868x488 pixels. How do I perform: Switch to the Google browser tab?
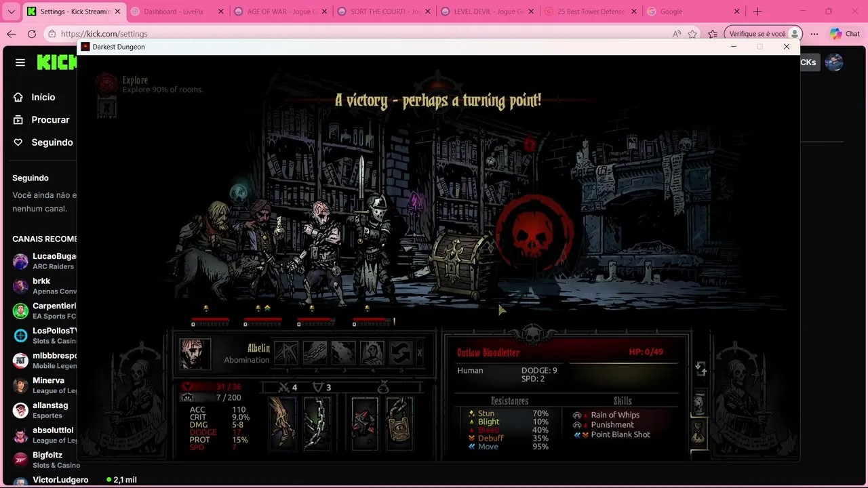pos(693,12)
